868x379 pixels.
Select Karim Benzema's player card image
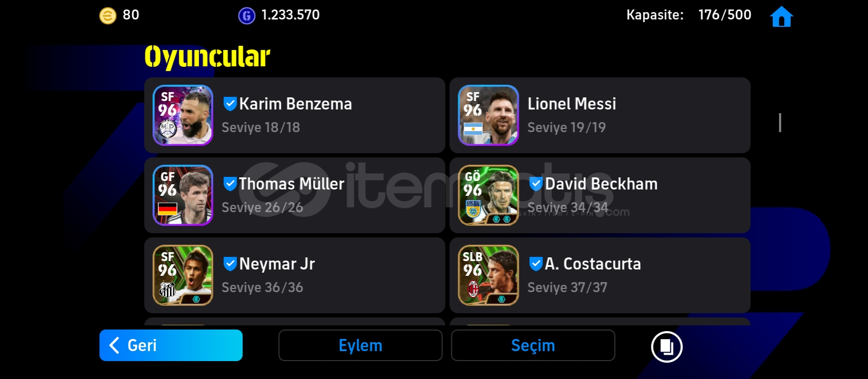[183, 115]
